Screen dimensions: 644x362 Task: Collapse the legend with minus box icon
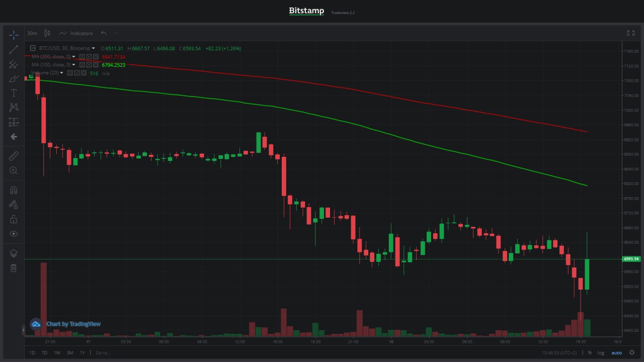tap(33, 48)
